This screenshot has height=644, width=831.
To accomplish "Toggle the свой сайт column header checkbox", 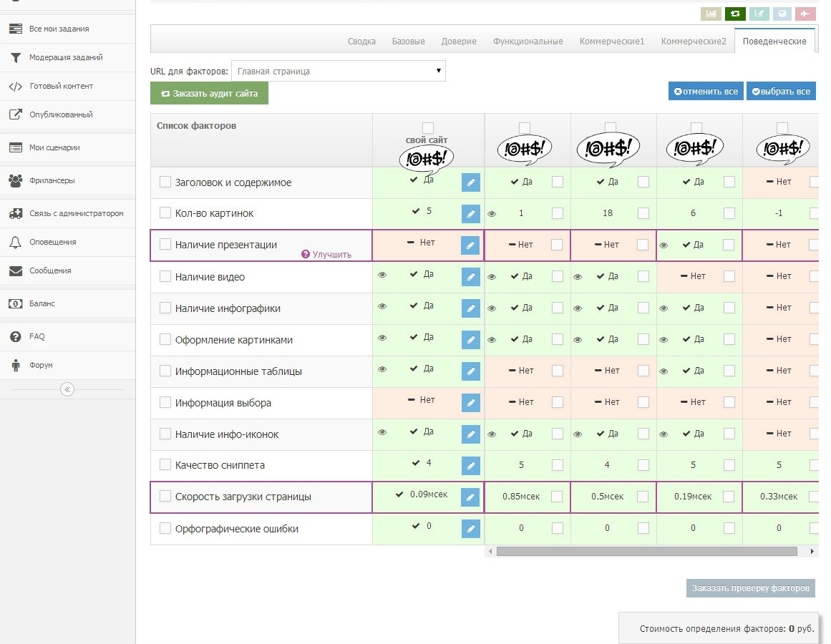I will pyautogui.click(x=428, y=128).
